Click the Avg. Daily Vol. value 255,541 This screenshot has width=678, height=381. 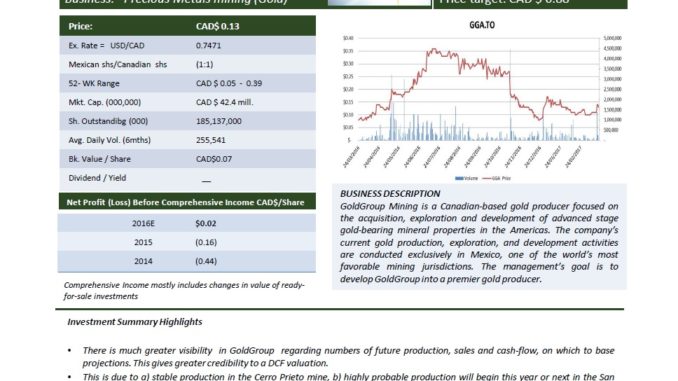211,140
